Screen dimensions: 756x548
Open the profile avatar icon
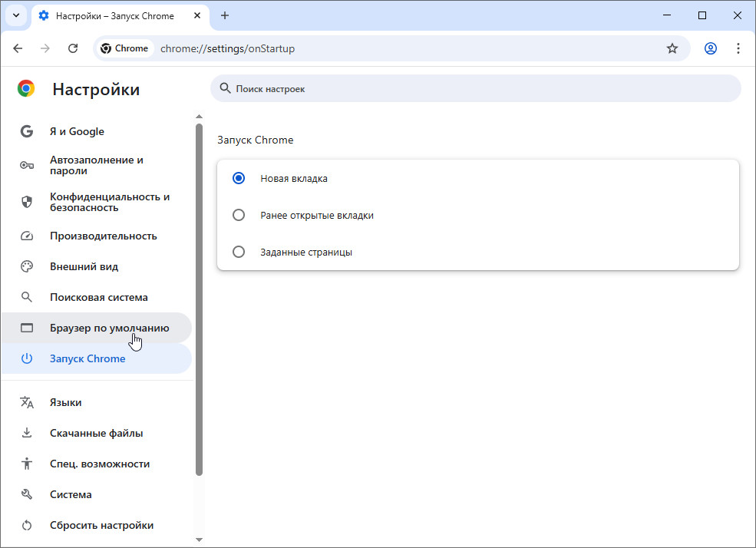point(711,48)
